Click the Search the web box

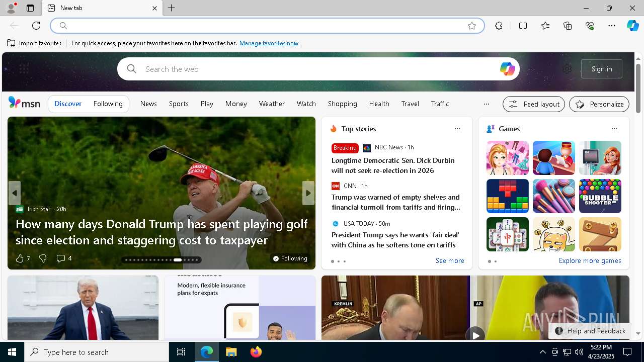(x=318, y=69)
